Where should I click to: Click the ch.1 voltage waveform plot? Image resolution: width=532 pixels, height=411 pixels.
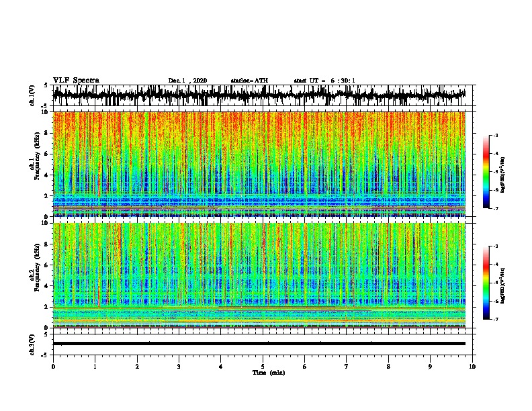tap(259, 95)
